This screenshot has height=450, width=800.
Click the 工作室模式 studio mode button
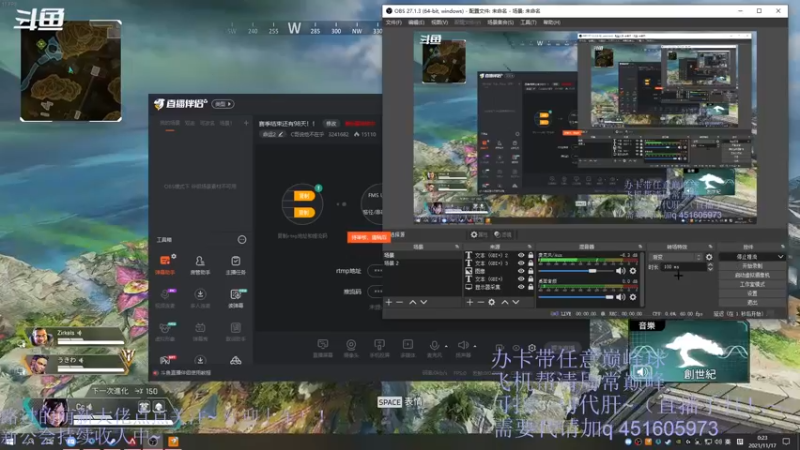(x=752, y=284)
